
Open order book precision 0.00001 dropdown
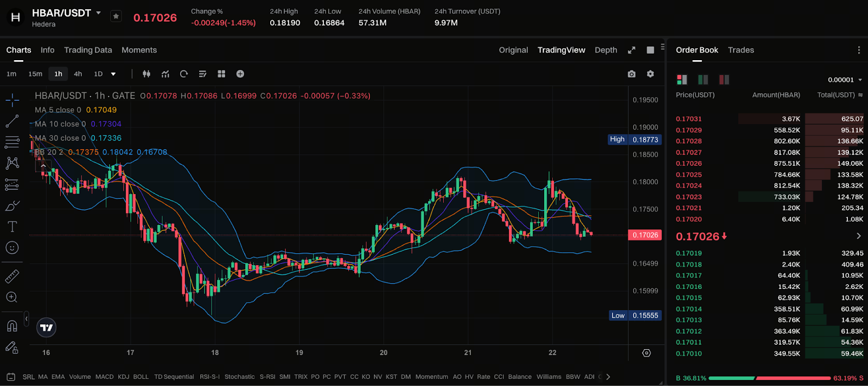coord(845,80)
